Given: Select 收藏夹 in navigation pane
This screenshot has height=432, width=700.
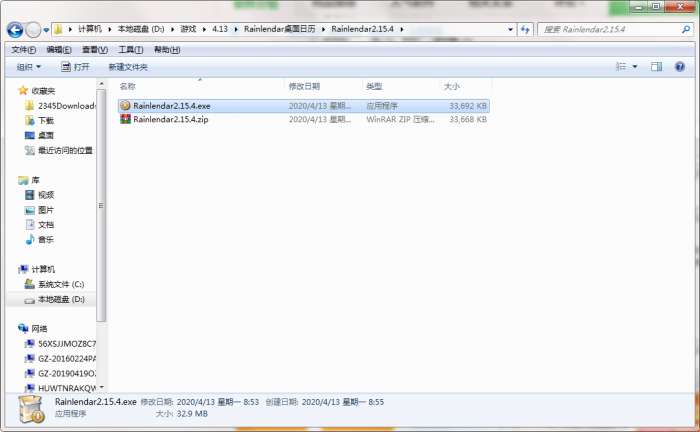Looking at the screenshot, I should (43, 91).
